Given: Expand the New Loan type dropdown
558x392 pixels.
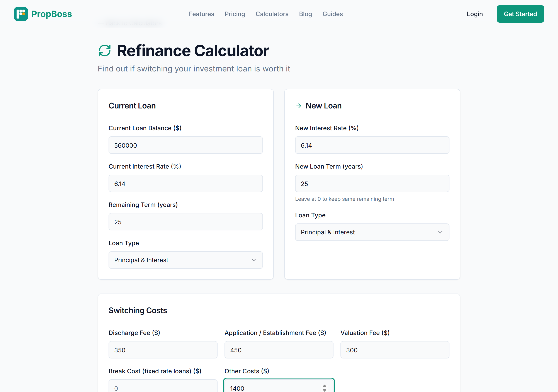Looking at the screenshot, I should coord(372,232).
